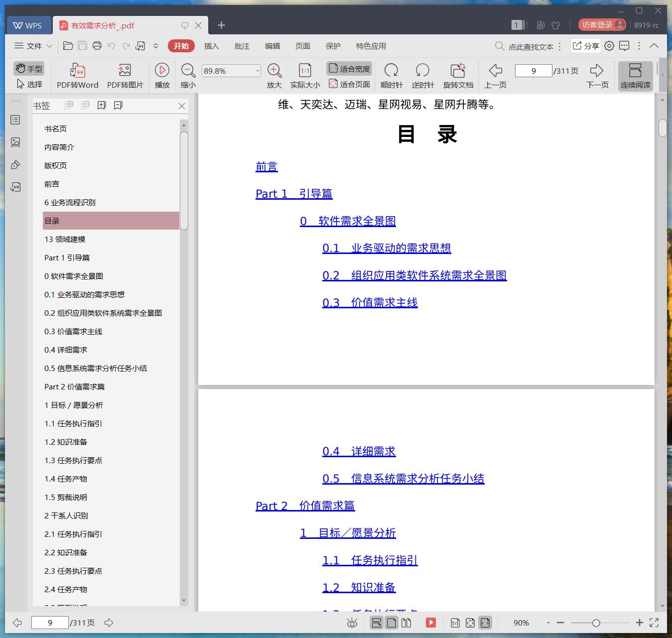672x638 pixels.
Task: Print the document
Action: [x=97, y=46]
